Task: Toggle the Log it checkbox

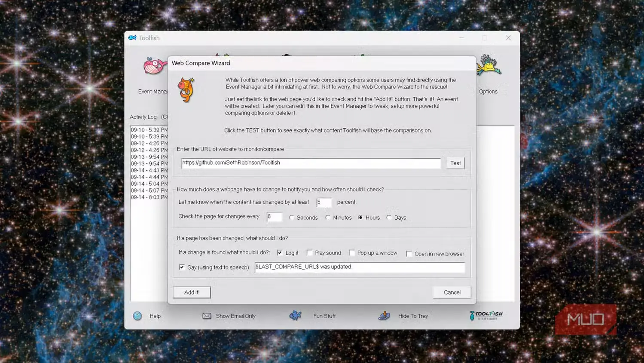Action: click(280, 253)
